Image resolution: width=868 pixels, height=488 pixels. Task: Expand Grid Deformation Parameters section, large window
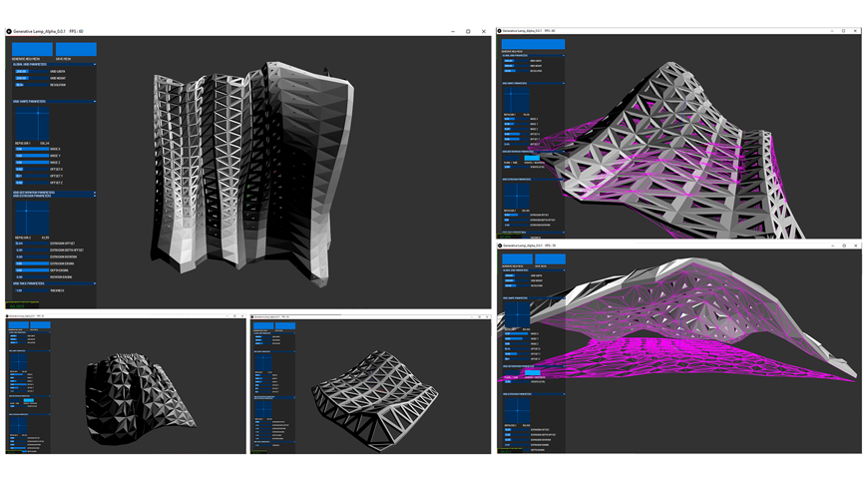click(x=54, y=193)
